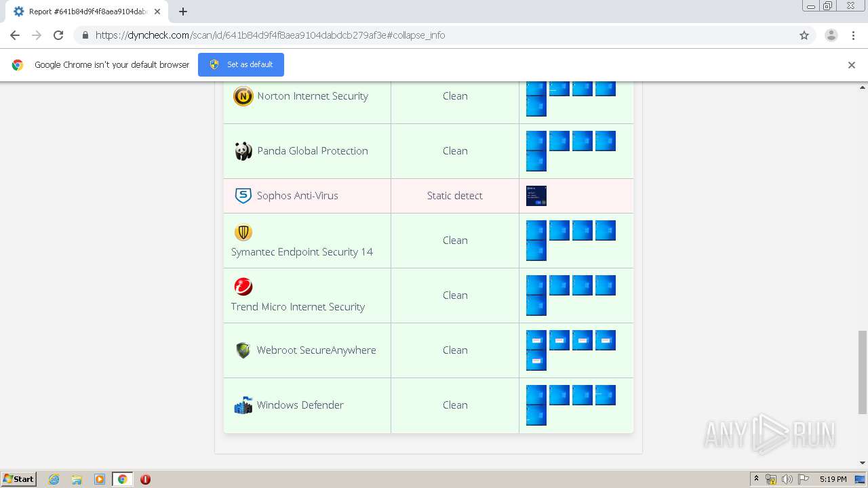
Task: Click the Sophos Anti-Virus shield icon
Action: tap(243, 196)
